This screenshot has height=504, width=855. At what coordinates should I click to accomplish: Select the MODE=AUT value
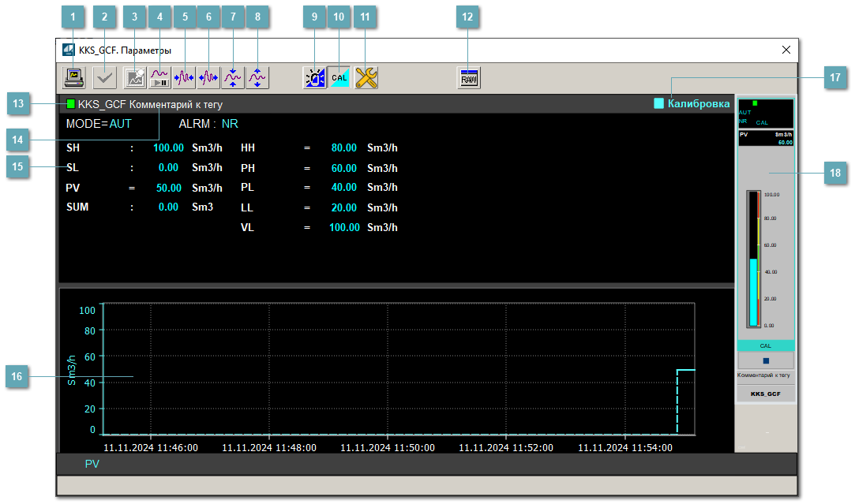click(x=120, y=124)
